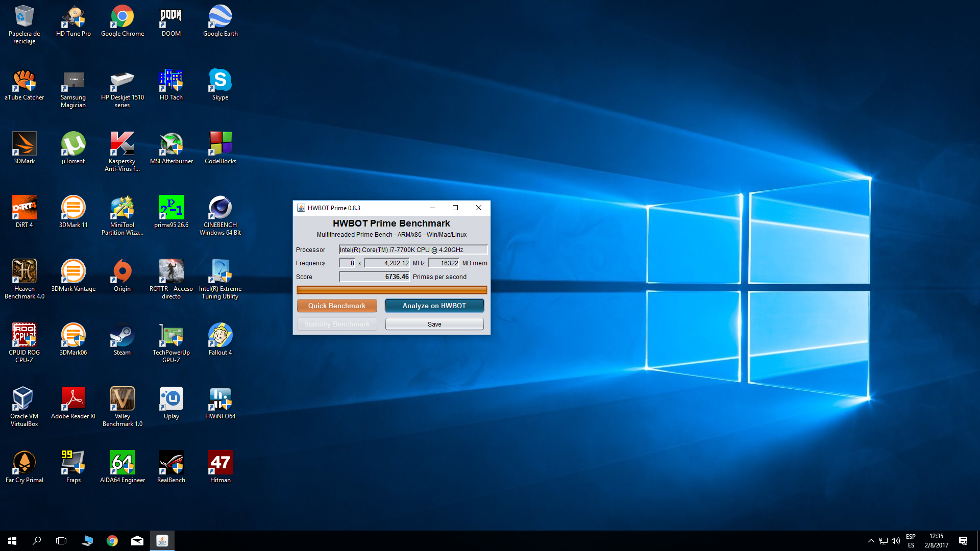Select the HWiNFO64 desktop icon
This screenshot has height=551, width=980.
(220, 404)
